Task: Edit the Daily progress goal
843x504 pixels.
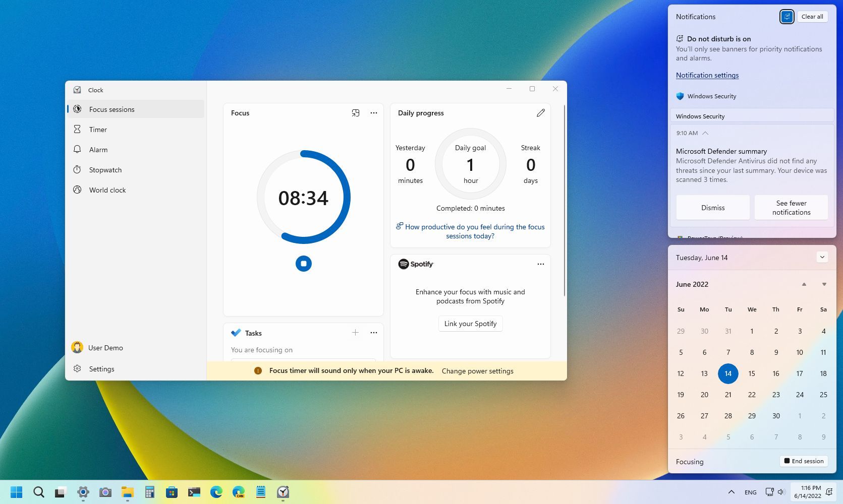Action: pyautogui.click(x=541, y=113)
